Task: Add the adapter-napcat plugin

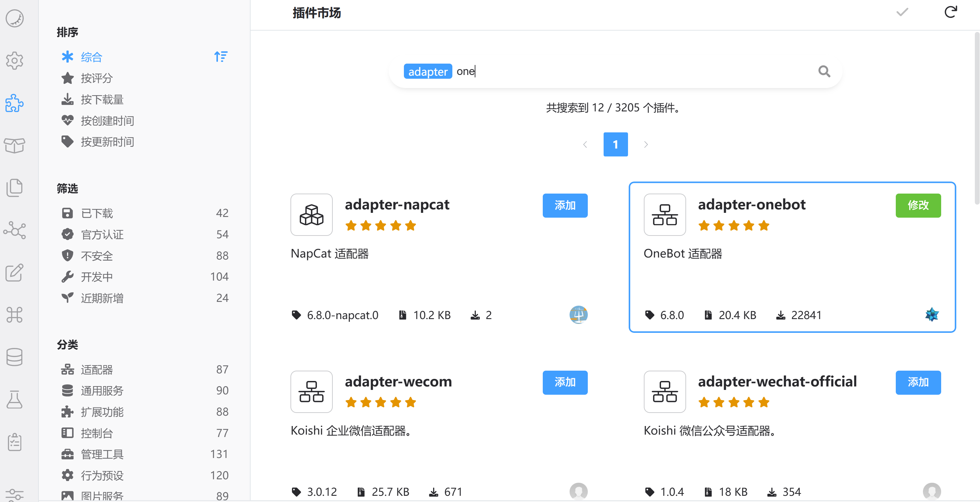Action: [565, 206]
